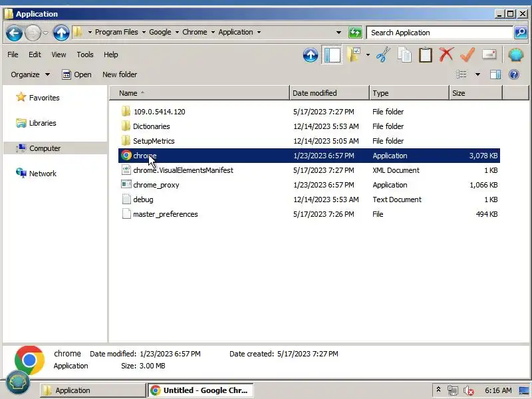Click the green refresh button beside address bar
The height and width of the screenshot is (399, 532).
point(355,33)
